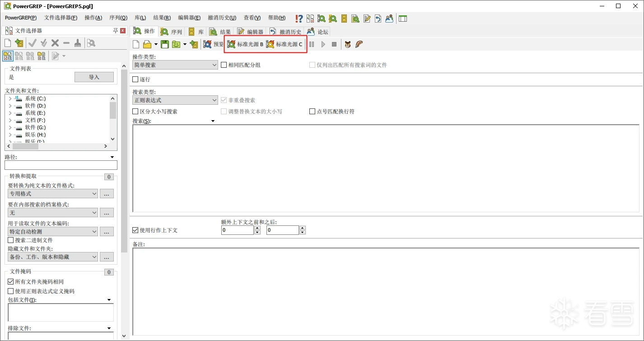Expand the 文档 (F:) drive node
The width and height of the screenshot is (644, 341).
click(x=10, y=120)
